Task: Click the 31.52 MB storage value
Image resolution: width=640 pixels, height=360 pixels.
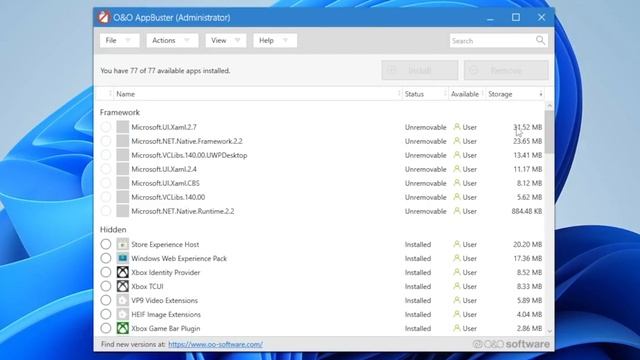Action: click(528, 127)
